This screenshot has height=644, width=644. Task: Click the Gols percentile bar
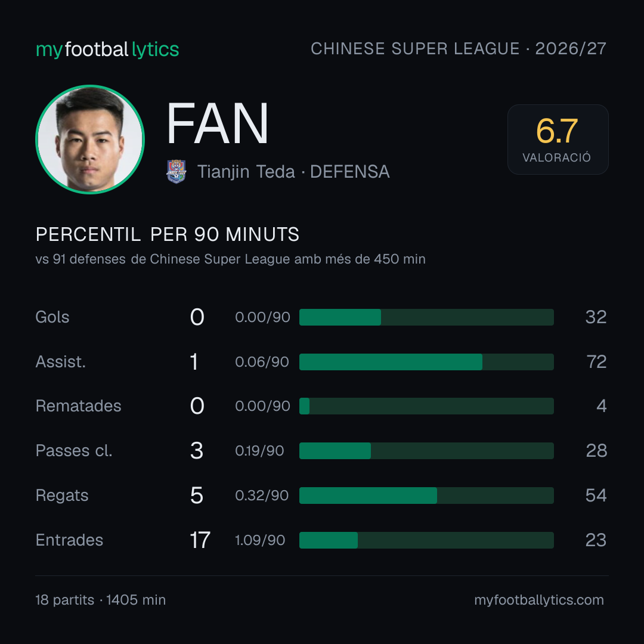click(x=426, y=317)
